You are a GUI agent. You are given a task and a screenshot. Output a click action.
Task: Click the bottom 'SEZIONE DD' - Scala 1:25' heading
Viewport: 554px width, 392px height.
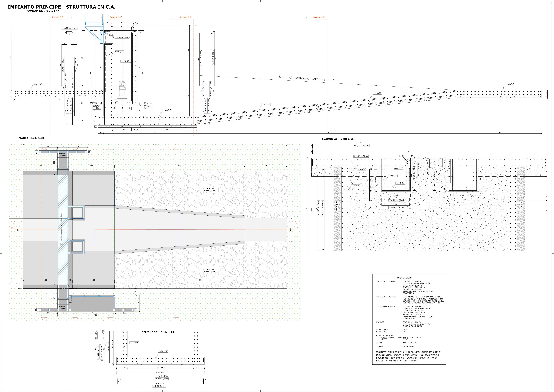pos(158,332)
